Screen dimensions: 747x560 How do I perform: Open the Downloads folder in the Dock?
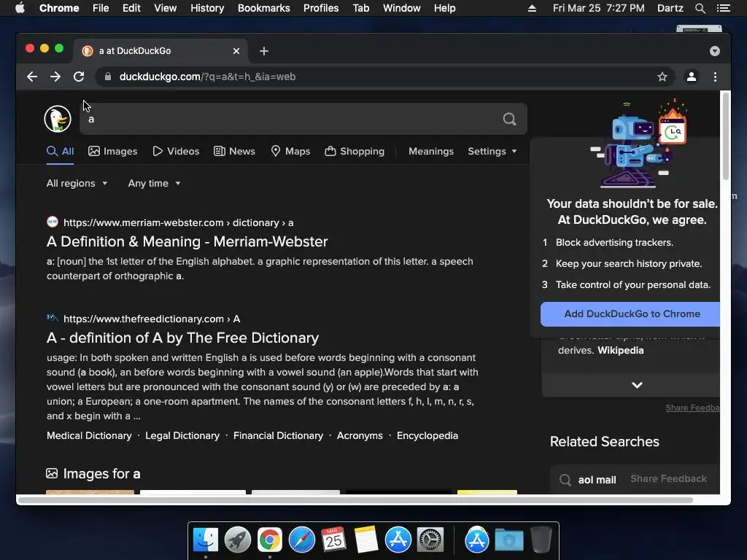pos(509,540)
